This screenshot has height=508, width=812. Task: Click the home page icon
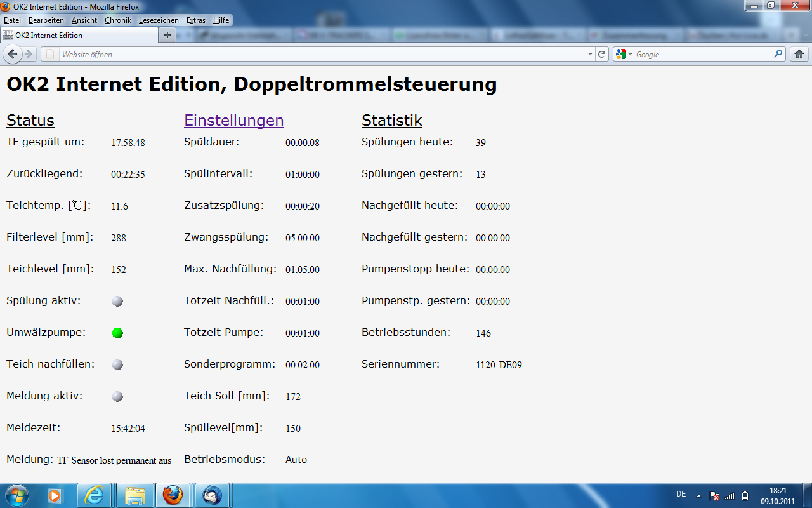coord(799,54)
